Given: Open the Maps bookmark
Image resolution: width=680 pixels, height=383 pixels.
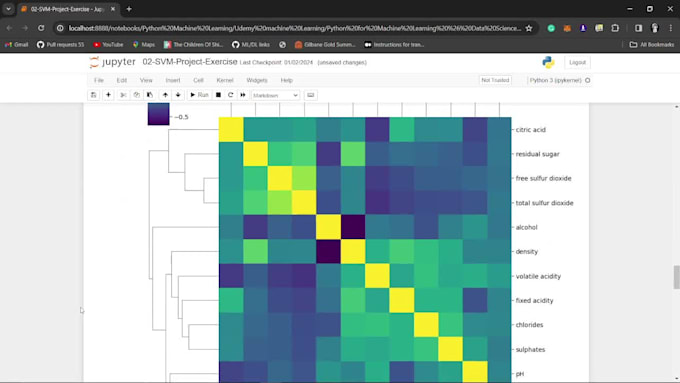Looking at the screenshot, I should click(144, 45).
